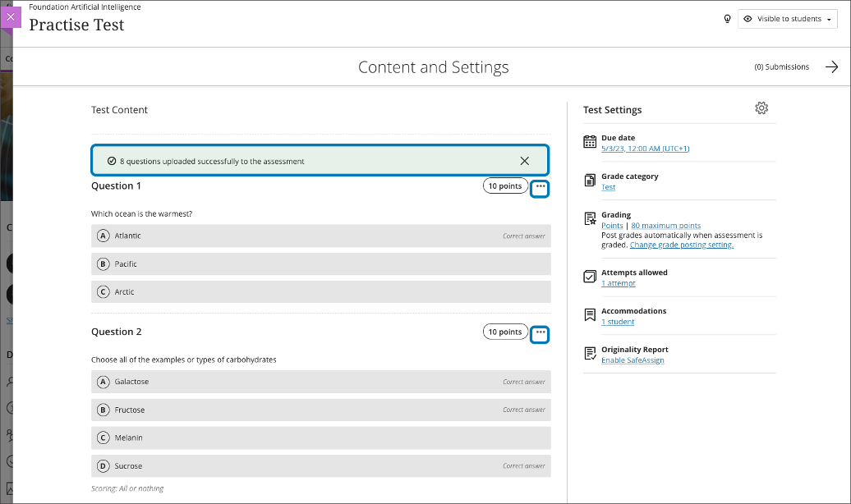The width and height of the screenshot is (851, 504).
Task: Click the Grade category document icon
Action: click(589, 180)
